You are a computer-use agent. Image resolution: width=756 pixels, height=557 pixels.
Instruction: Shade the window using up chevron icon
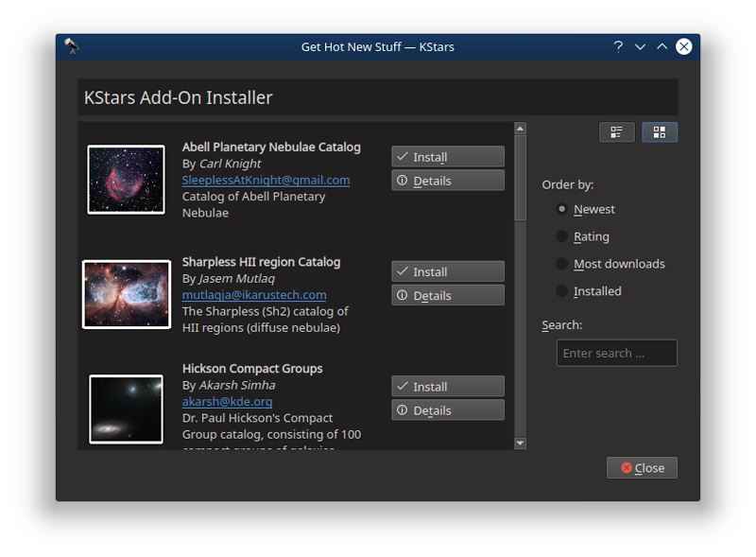(x=661, y=46)
